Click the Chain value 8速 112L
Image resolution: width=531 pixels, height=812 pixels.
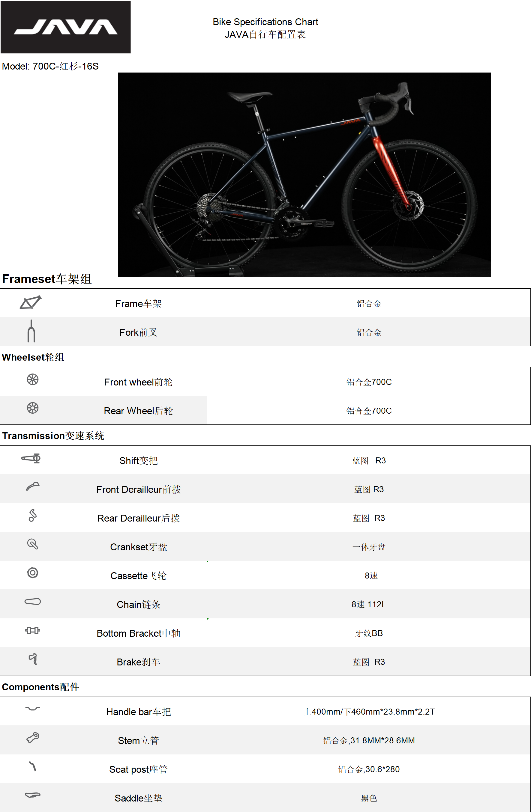tap(369, 604)
